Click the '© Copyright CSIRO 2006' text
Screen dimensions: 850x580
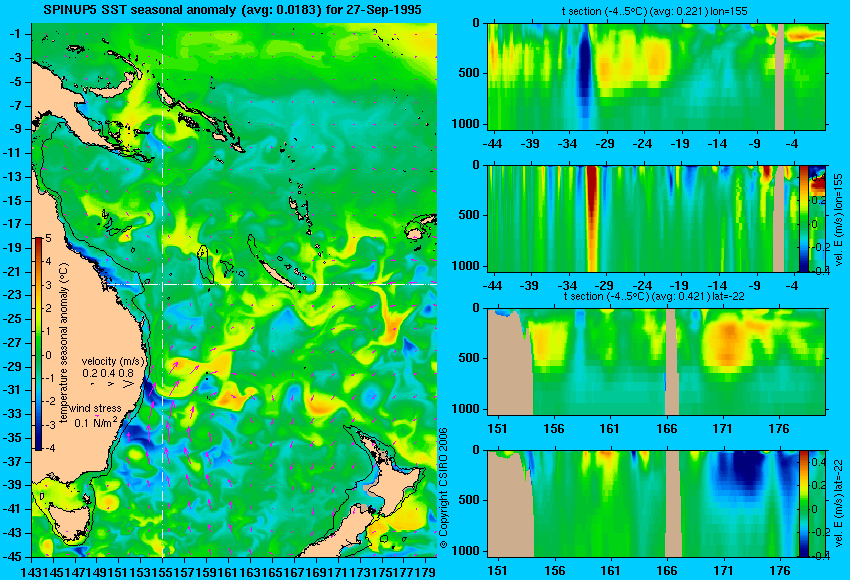443,487
